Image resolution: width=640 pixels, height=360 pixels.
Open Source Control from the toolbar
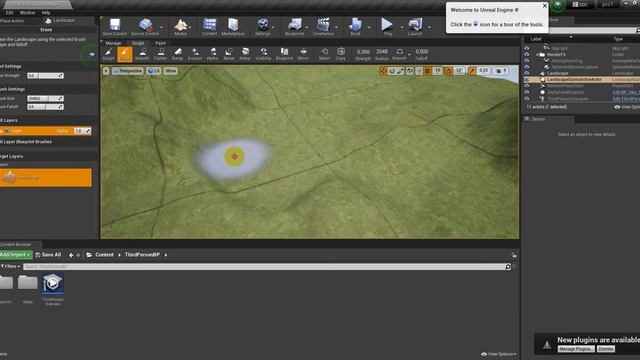point(145,27)
